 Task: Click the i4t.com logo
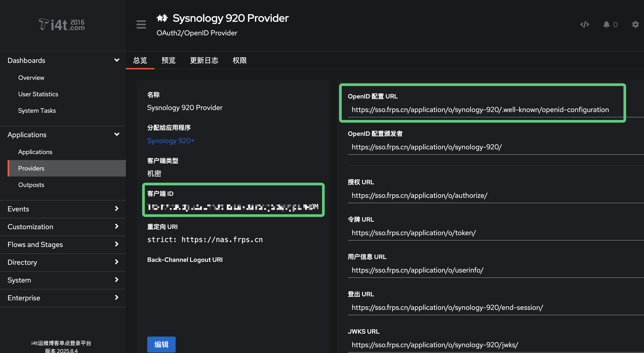(x=61, y=24)
